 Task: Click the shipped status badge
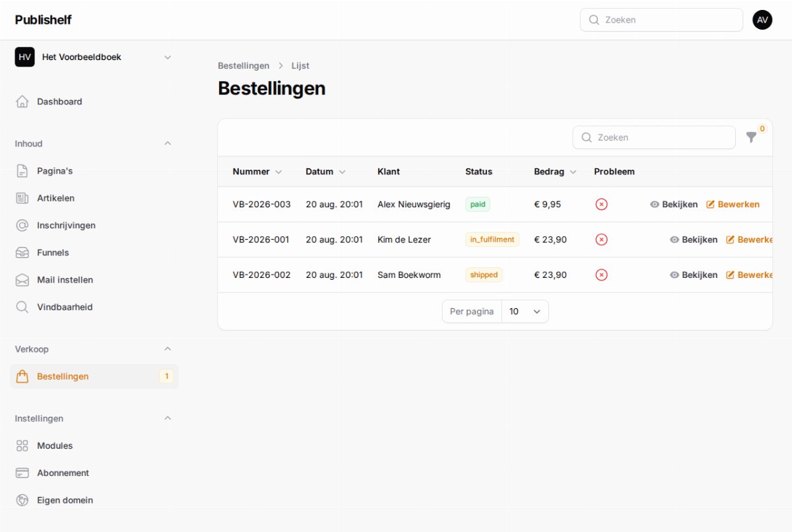click(x=484, y=275)
